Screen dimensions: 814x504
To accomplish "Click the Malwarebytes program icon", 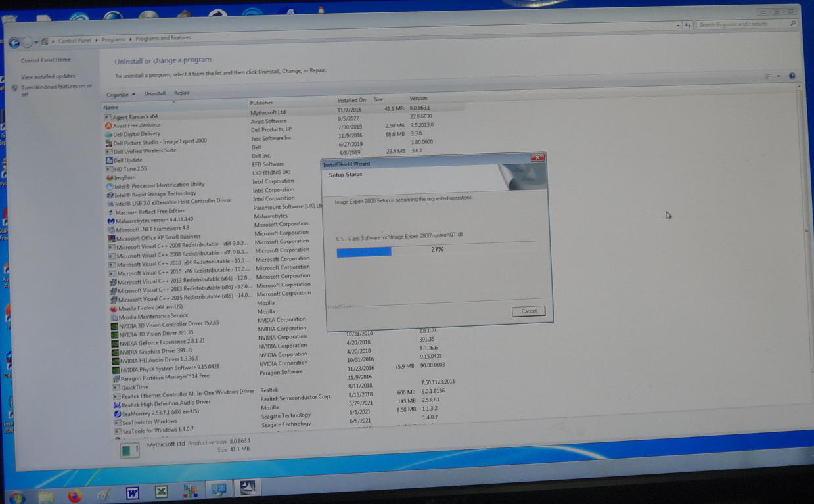I will coord(111,221).
